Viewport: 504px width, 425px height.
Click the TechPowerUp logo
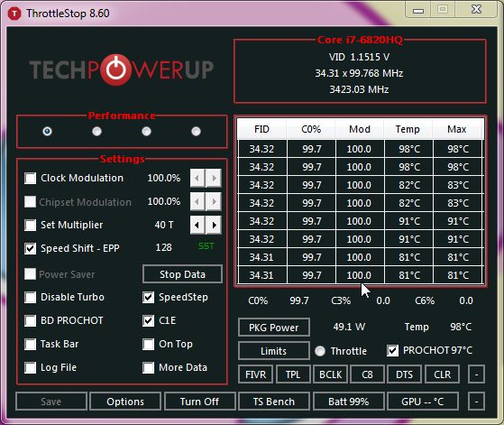(122, 69)
